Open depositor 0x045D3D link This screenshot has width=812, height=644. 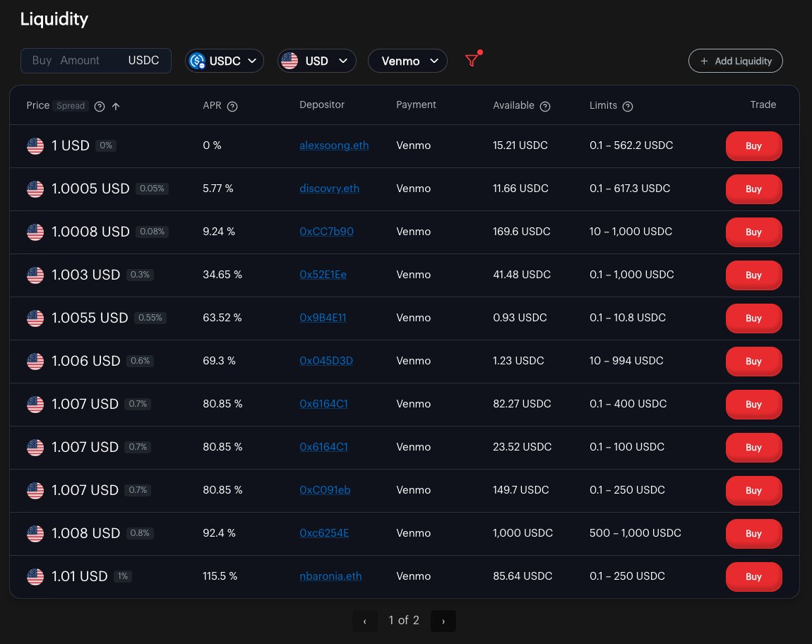[326, 361]
